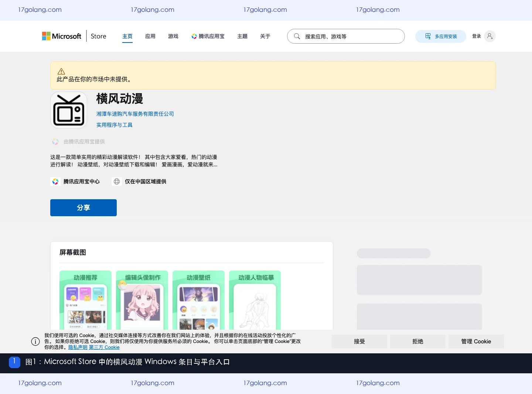Screen dimensions: 532x394
Task: Click the warning triangle icon in banner
Action: click(61, 71)
